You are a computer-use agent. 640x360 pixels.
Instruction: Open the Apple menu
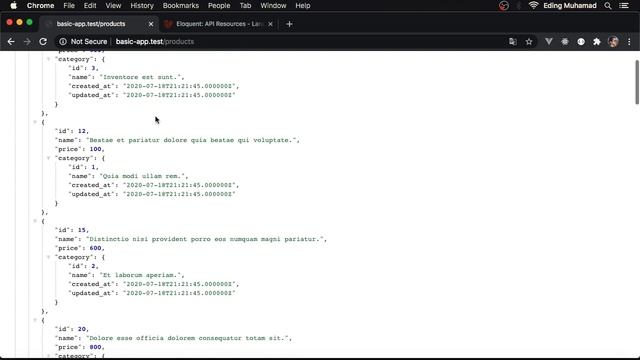[x=13, y=6]
